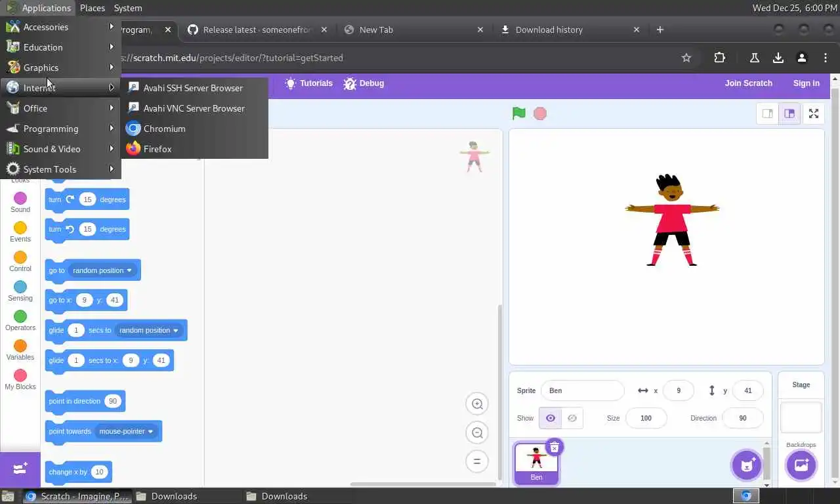
Task: Open the browser three-dot menu
Action: pos(826,58)
